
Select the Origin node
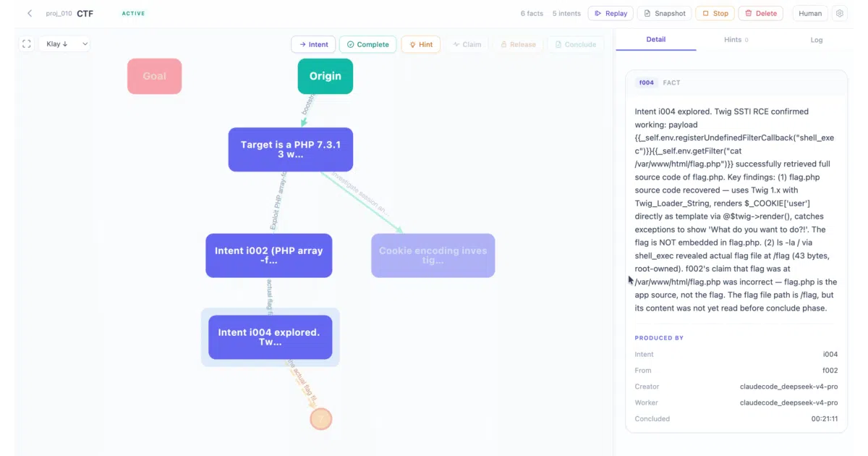[x=325, y=76]
